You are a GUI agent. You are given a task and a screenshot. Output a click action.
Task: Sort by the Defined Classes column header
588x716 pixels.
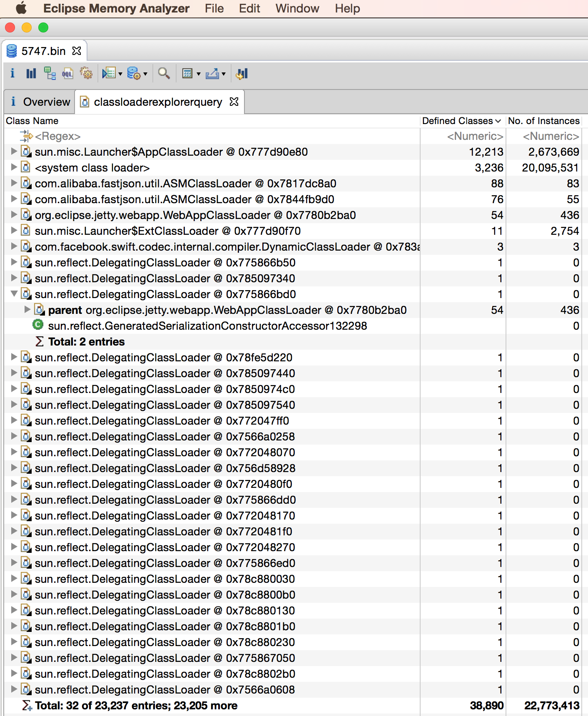pyautogui.click(x=462, y=121)
